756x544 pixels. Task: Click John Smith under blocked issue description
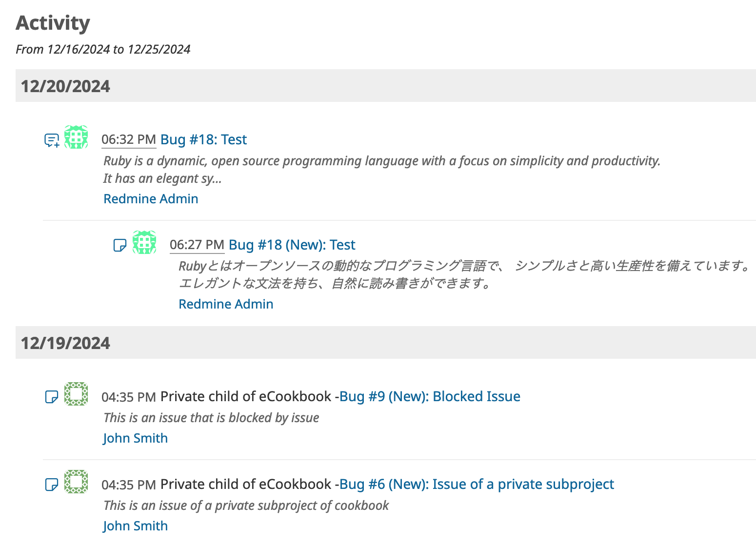click(135, 438)
